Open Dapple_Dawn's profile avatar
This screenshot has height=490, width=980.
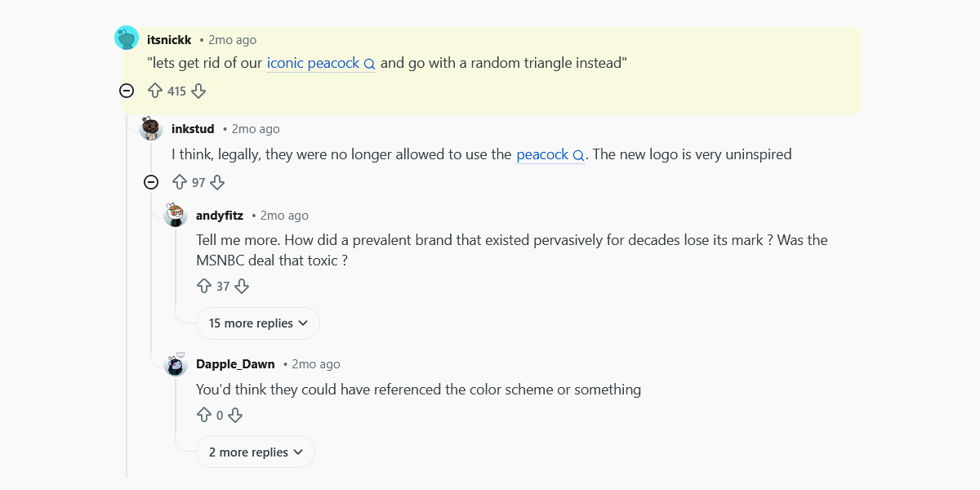pos(176,365)
